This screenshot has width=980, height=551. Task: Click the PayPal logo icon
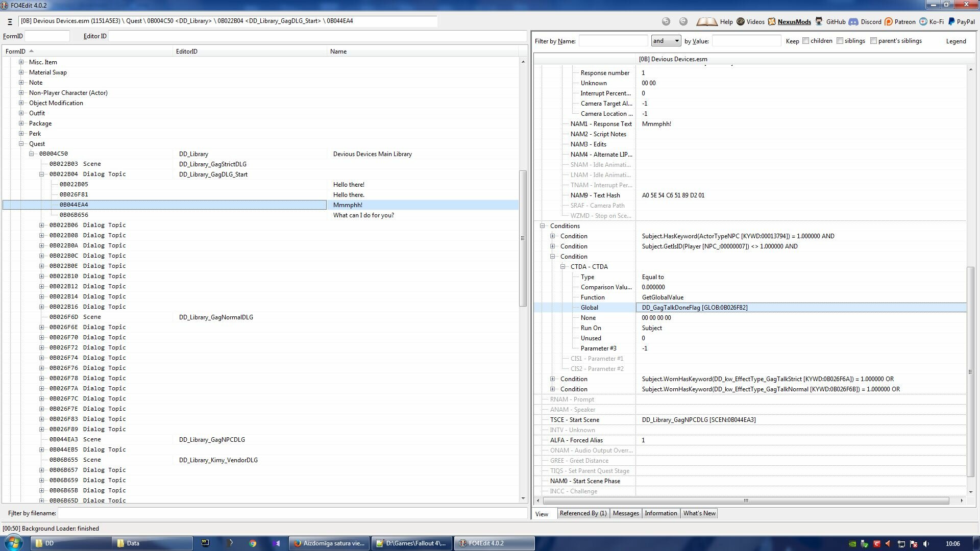[x=951, y=21]
